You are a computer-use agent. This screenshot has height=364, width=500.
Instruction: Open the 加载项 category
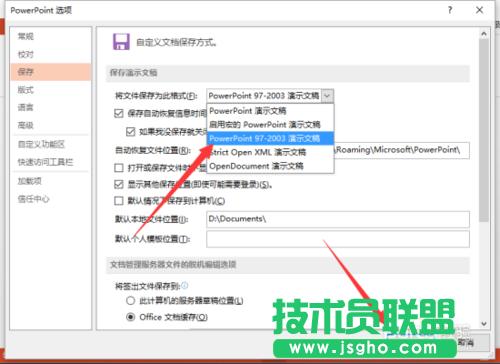[30, 181]
